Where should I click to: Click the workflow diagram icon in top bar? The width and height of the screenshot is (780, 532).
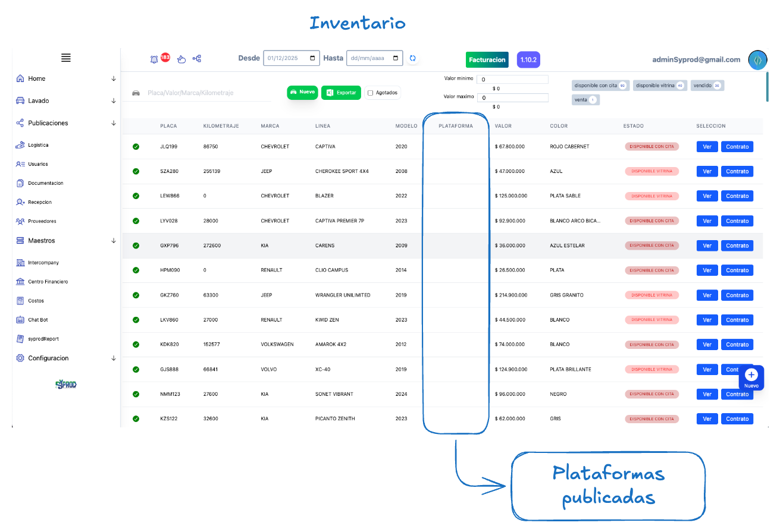click(197, 58)
